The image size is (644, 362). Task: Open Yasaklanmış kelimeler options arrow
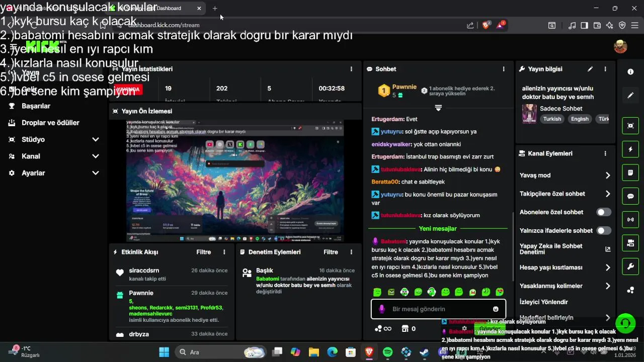pyautogui.click(x=608, y=286)
